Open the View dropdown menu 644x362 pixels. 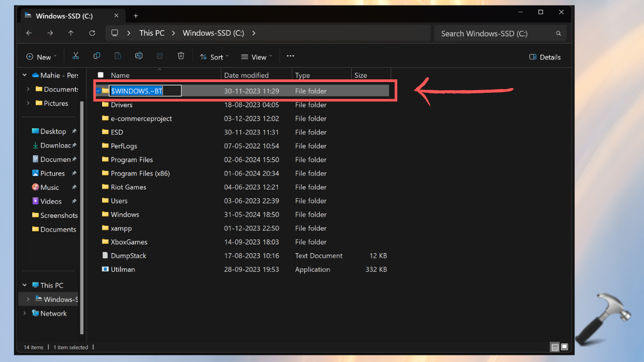pyautogui.click(x=257, y=57)
